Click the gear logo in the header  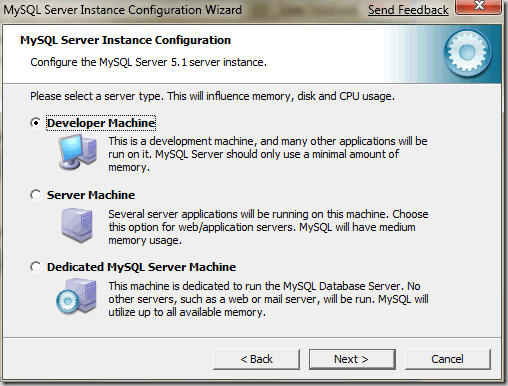coord(467,53)
